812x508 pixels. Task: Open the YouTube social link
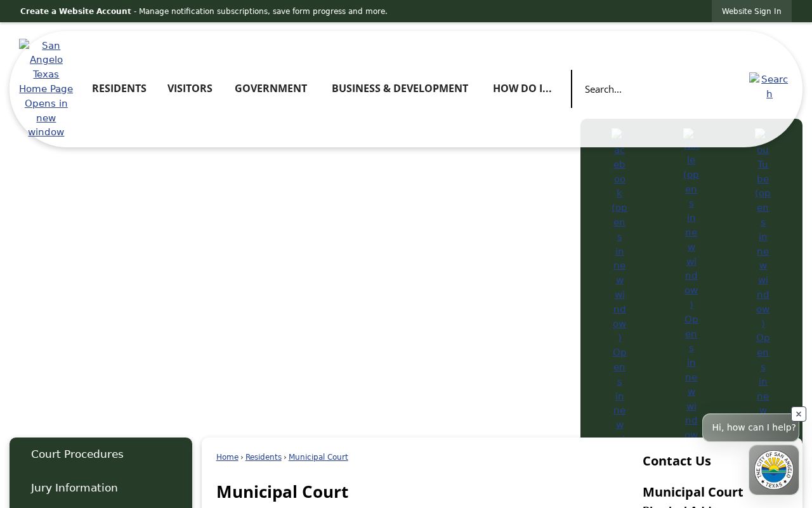[763, 283]
